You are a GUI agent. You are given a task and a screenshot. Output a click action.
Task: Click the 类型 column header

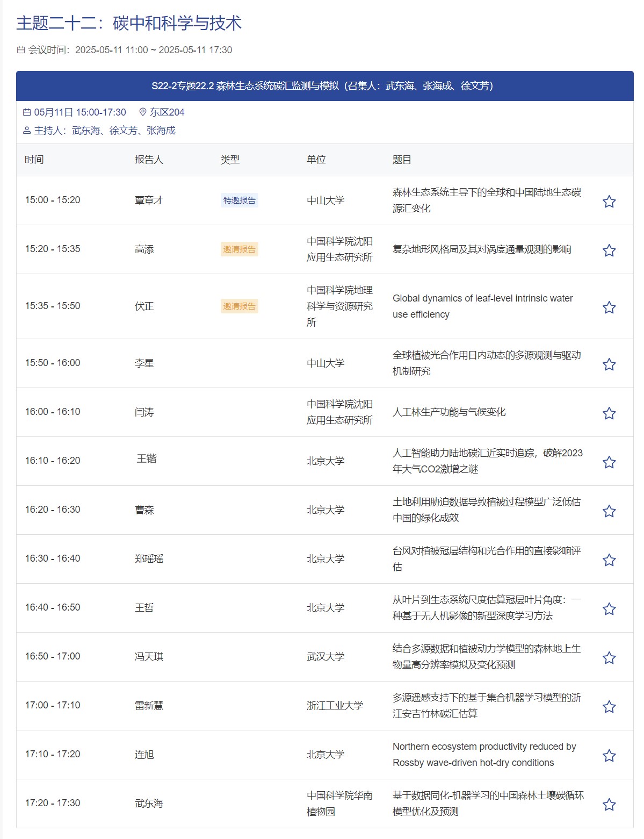click(x=230, y=160)
